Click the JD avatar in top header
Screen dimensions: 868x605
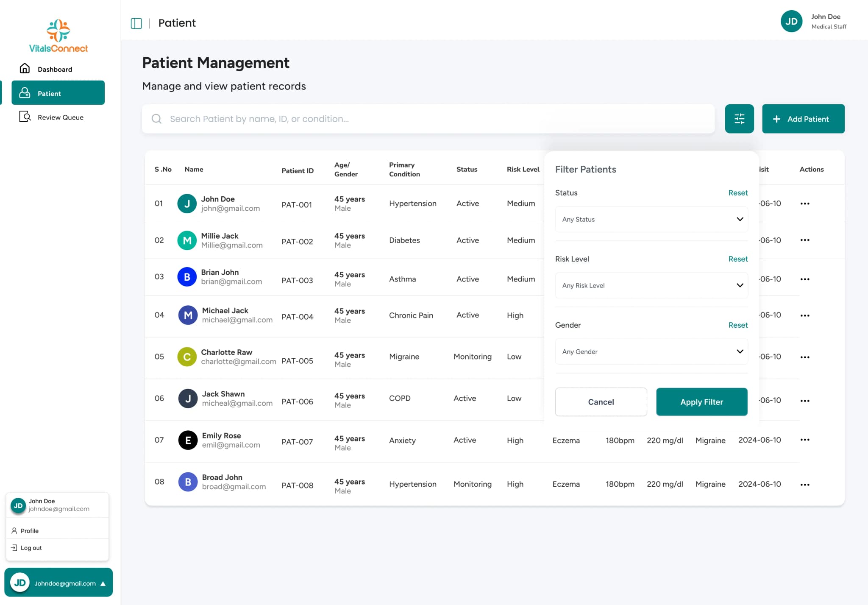(x=791, y=21)
